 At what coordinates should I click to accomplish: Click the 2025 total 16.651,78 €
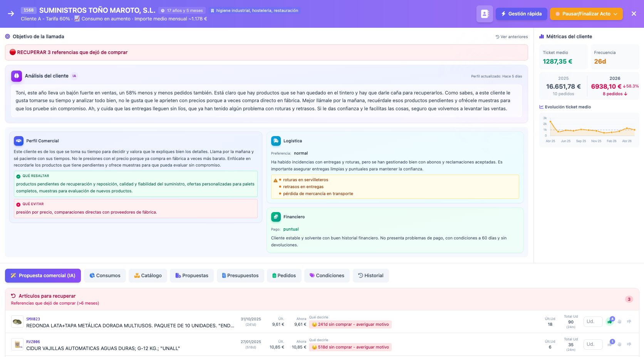[x=563, y=86]
